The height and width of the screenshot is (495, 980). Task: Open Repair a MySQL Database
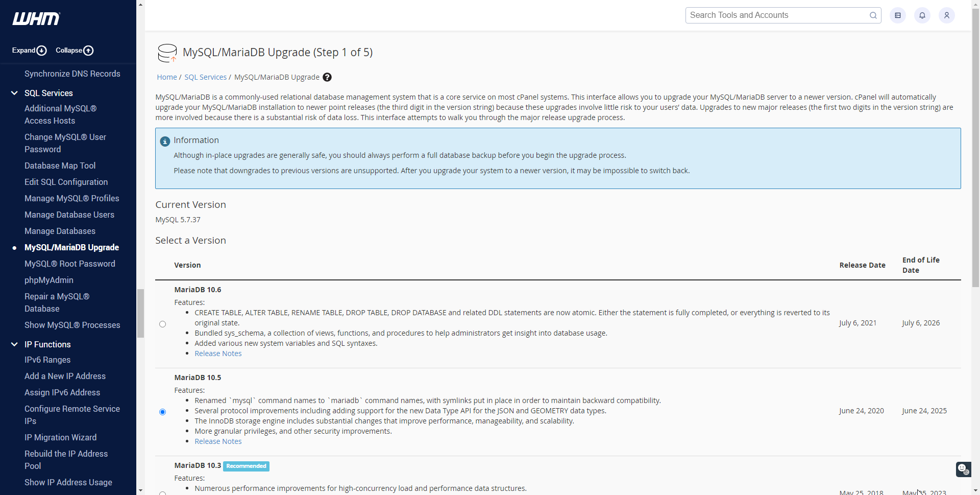(x=57, y=302)
